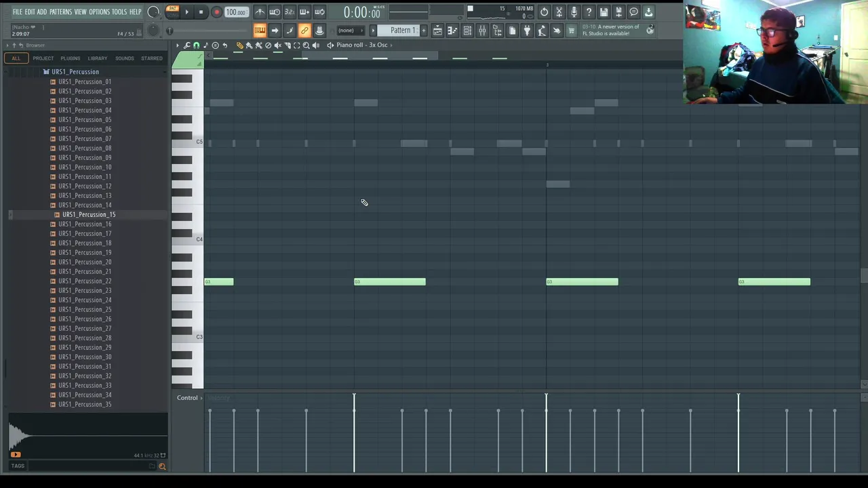
Task: Open the TOOLS menu
Action: tap(119, 12)
